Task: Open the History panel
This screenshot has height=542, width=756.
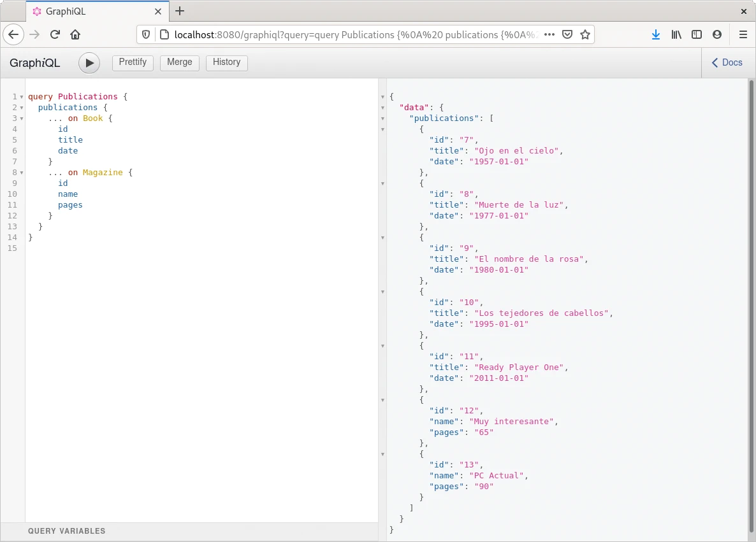Action: tap(226, 62)
